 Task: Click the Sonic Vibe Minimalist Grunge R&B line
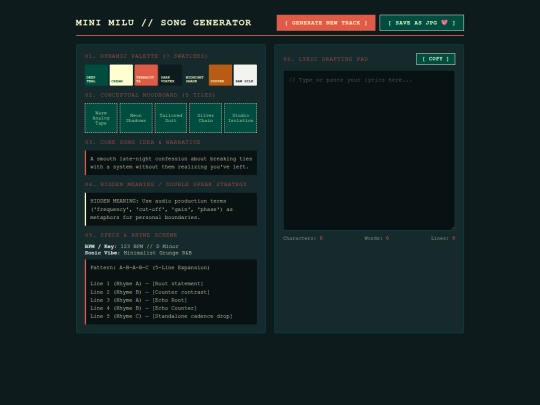click(x=138, y=253)
